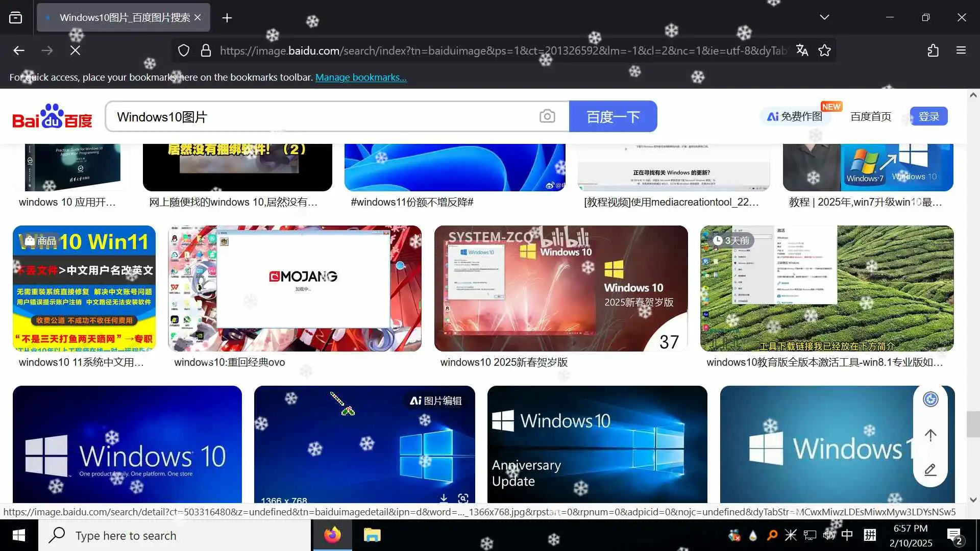Open the Manage bookmarks link

point(361,77)
